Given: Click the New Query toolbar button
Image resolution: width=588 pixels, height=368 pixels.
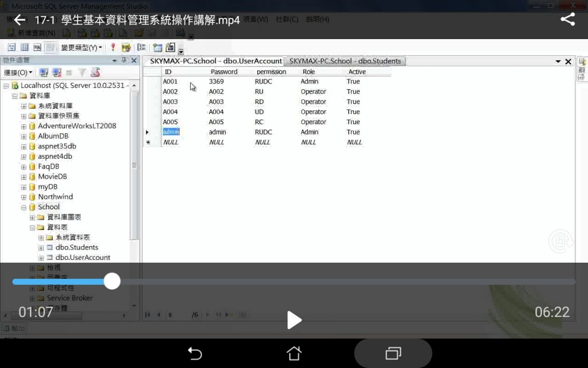Looking at the screenshot, I should click(32, 33).
